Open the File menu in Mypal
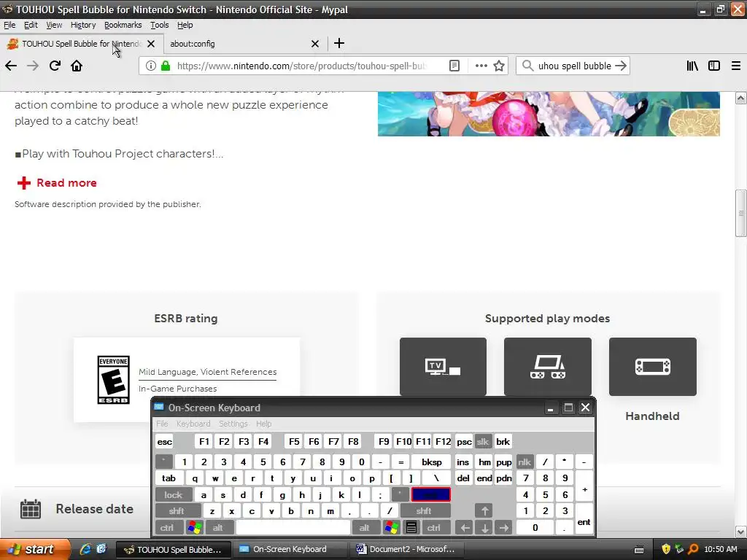The width and height of the screenshot is (747, 560). click(9, 25)
